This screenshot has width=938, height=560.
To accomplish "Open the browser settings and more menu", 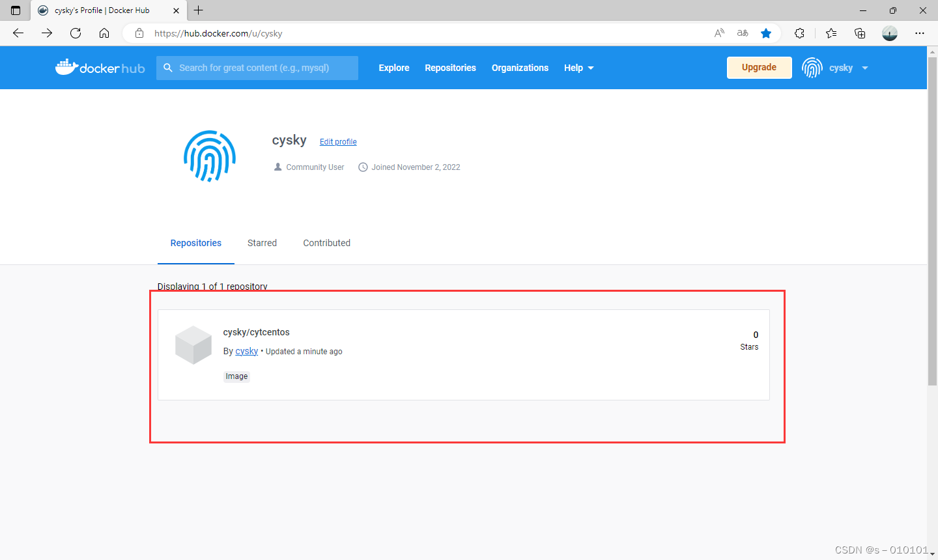I will (x=920, y=33).
